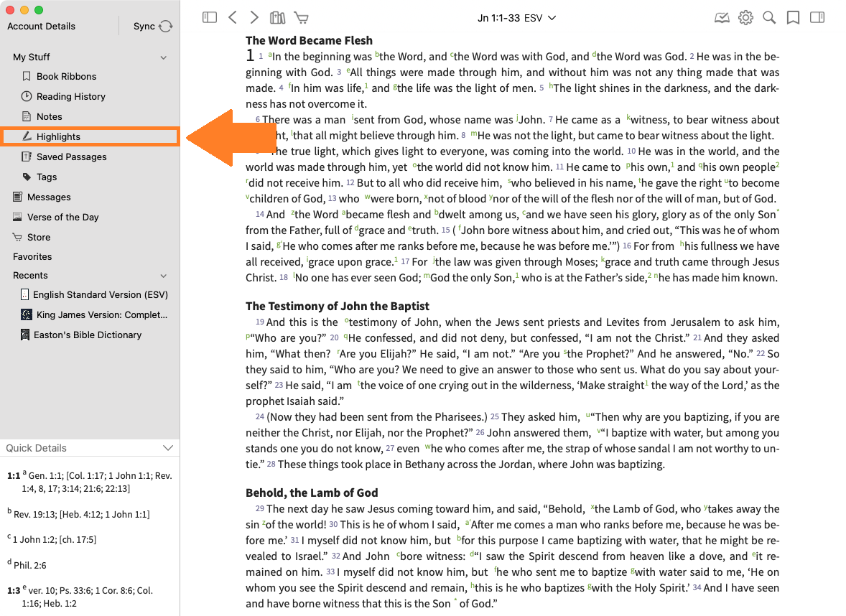
Task: Open settings gear icon
Action: [745, 18]
